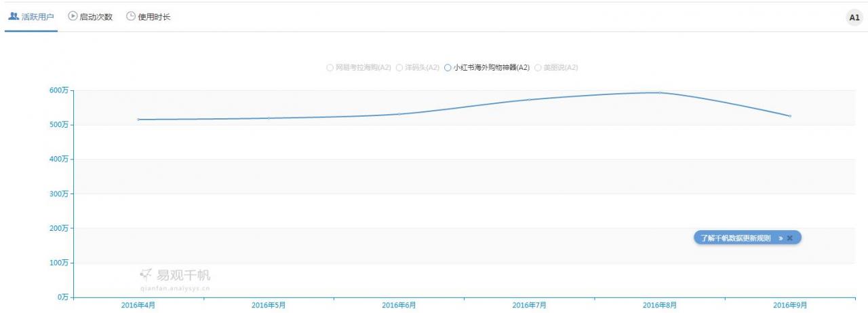868x313 pixels.
Task: Close the 了解千帆数据更新规则 notice
Action: point(790,238)
